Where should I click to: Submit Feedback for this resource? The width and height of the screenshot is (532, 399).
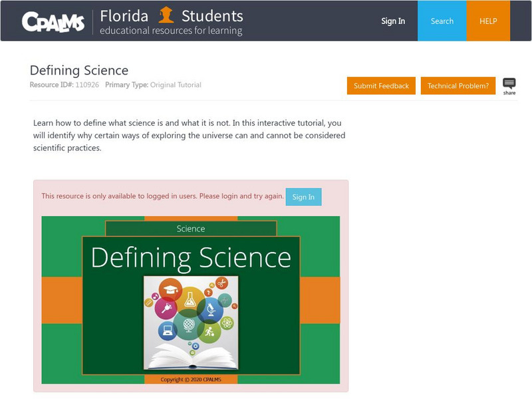(x=381, y=86)
